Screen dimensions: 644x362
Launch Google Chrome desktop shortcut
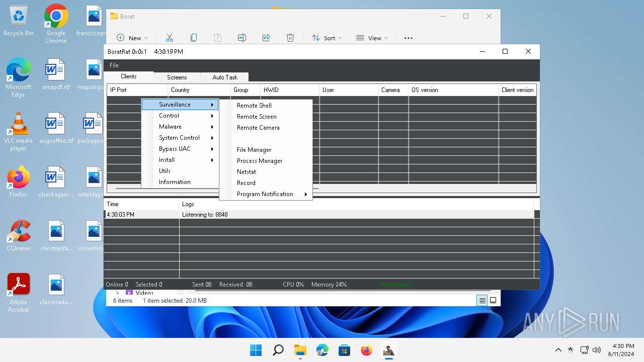point(56,24)
